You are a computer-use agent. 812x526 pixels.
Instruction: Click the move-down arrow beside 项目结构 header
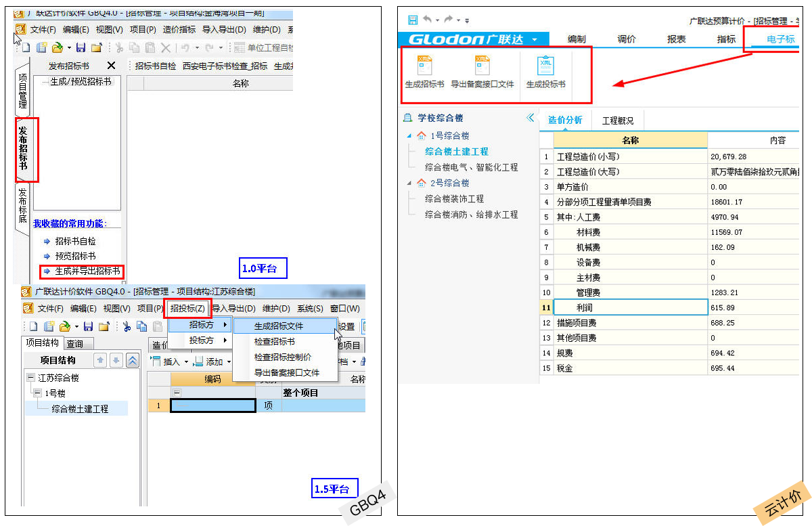pos(116,360)
